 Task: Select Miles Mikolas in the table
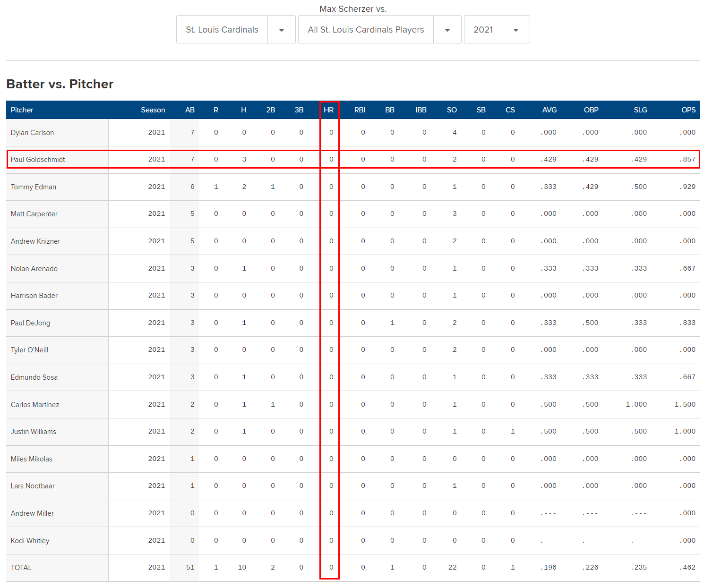[x=32, y=459]
